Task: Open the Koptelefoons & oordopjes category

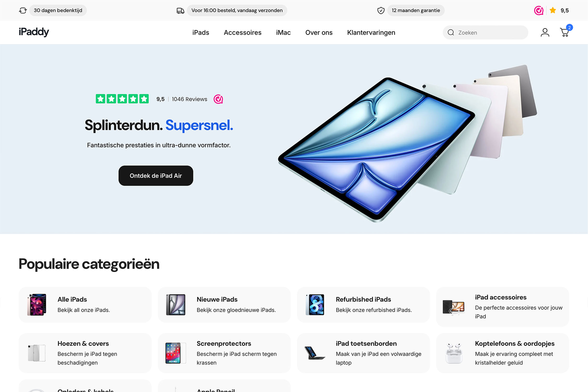Action: (x=503, y=353)
